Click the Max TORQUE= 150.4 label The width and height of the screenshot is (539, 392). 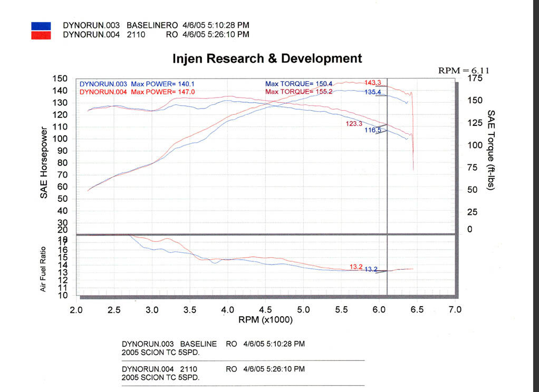pos(299,84)
